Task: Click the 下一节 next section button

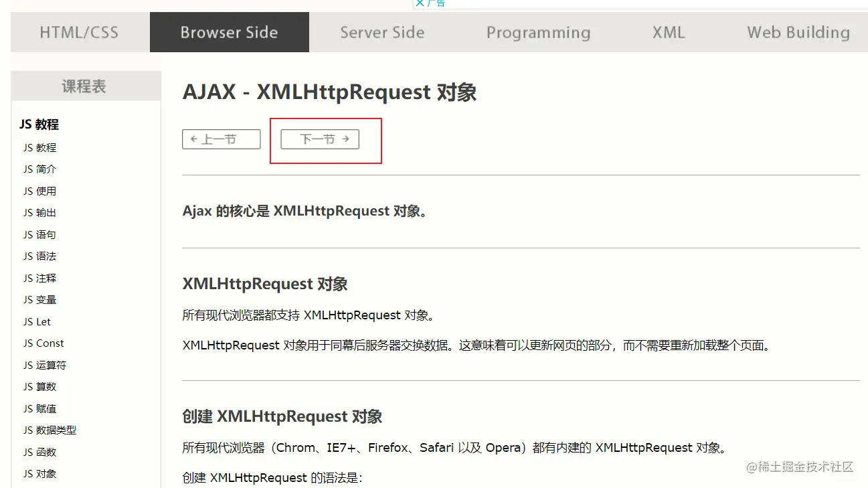Action: pos(320,139)
